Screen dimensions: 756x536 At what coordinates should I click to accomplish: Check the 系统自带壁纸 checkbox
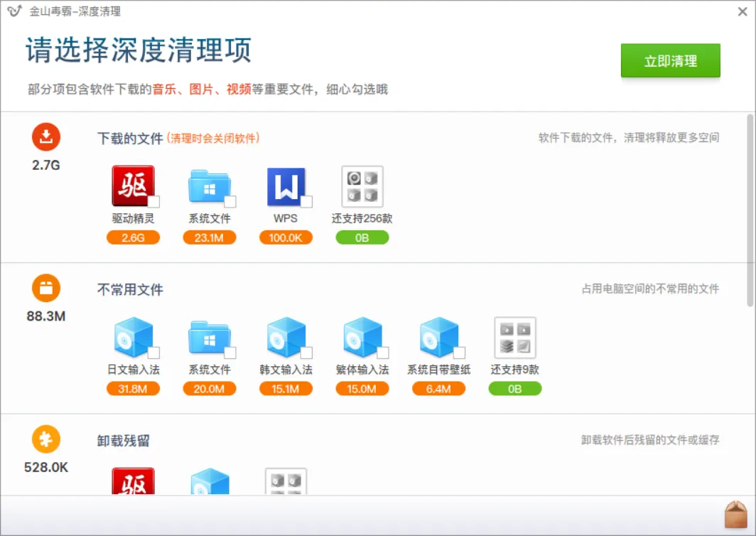460,353
